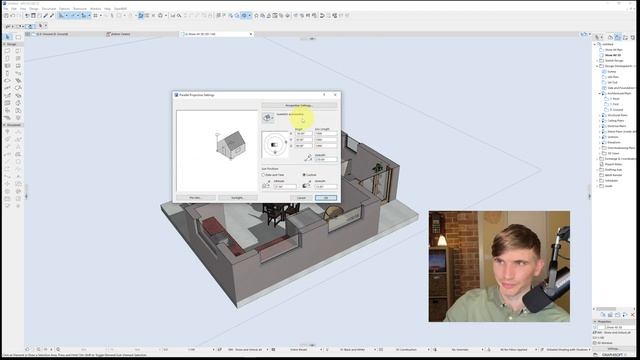The width and height of the screenshot is (640, 360).
Task: Select the 2. Roof view
Action: tap(615, 99)
